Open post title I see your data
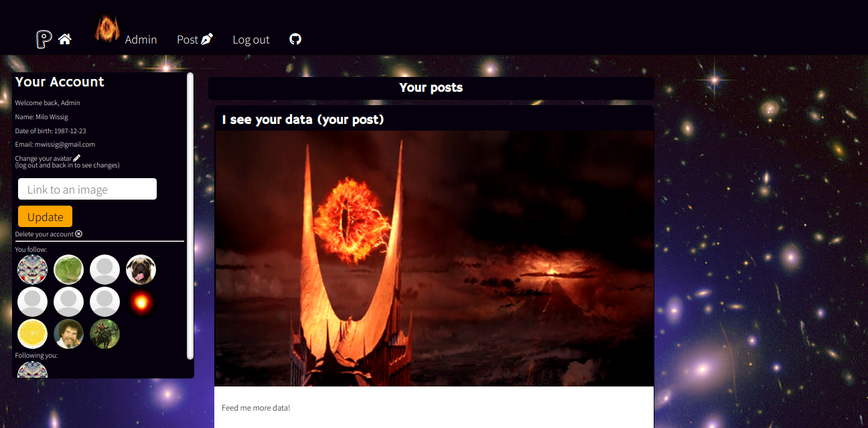The height and width of the screenshot is (428, 868). coord(303,119)
